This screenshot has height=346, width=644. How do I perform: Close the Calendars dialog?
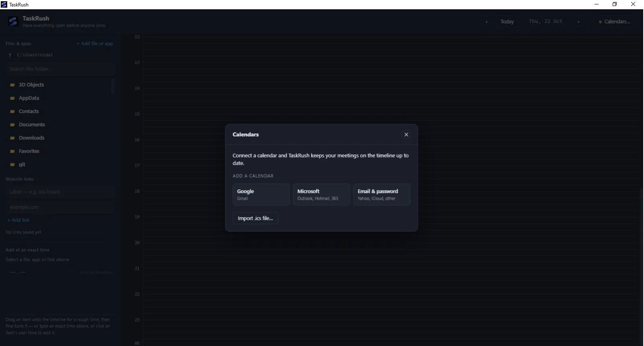(406, 135)
